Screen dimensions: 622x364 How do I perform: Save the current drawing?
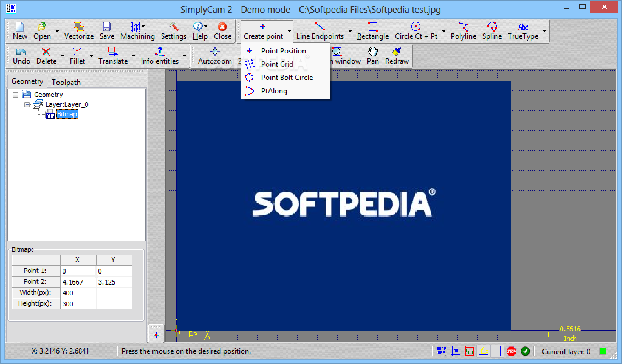[x=107, y=31]
